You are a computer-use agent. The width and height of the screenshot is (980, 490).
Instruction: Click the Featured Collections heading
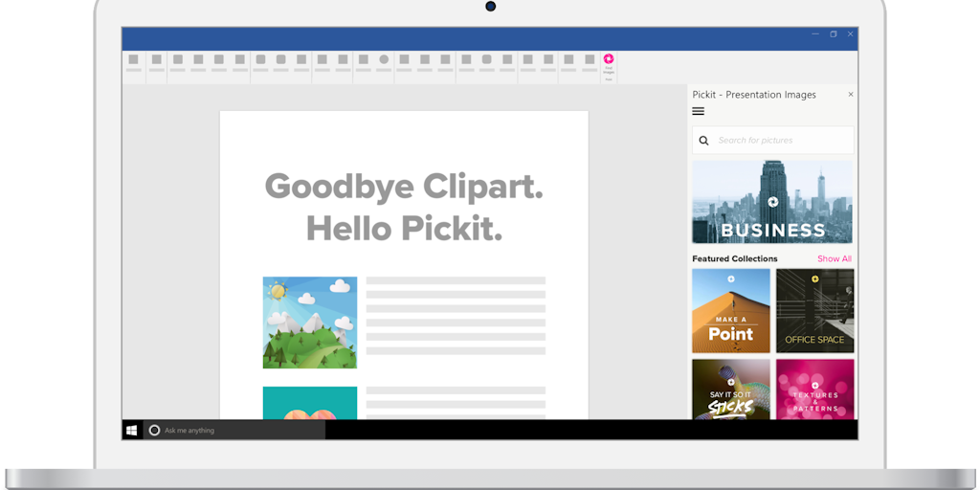[735, 258]
